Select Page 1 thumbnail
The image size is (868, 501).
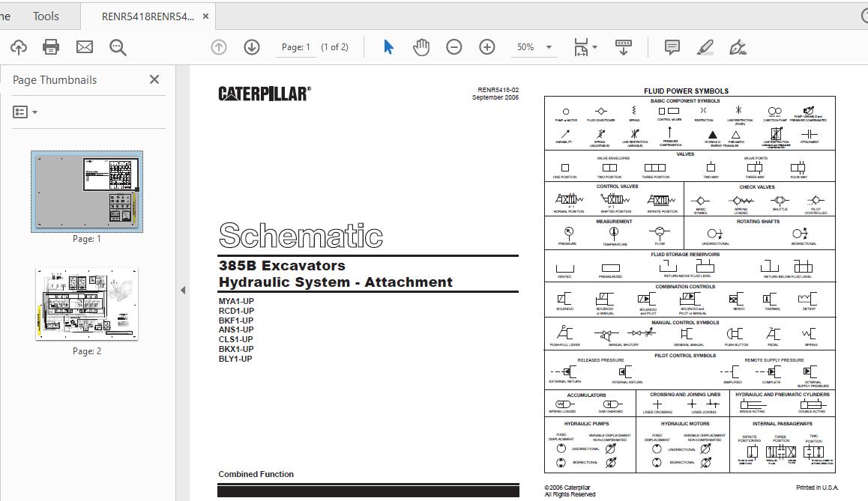pos(87,191)
